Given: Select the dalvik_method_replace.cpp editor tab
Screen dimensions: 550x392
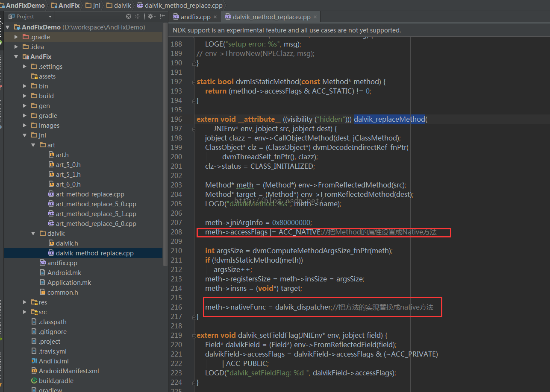Looking at the screenshot, I should click(x=271, y=17).
